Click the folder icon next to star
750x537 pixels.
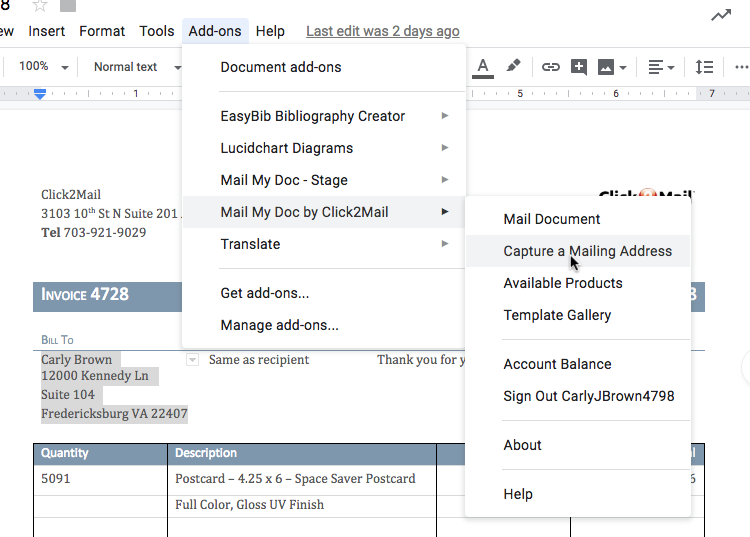(68, 6)
